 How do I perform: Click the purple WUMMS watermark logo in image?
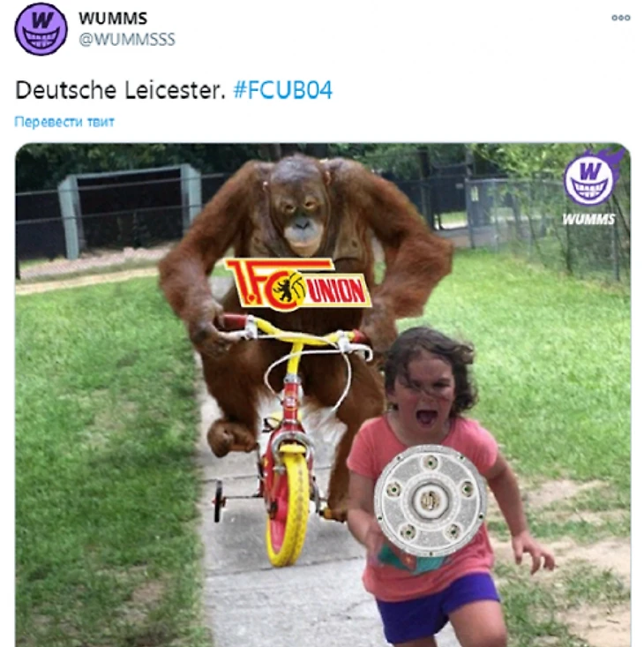pyautogui.click(x=591, y=177)
